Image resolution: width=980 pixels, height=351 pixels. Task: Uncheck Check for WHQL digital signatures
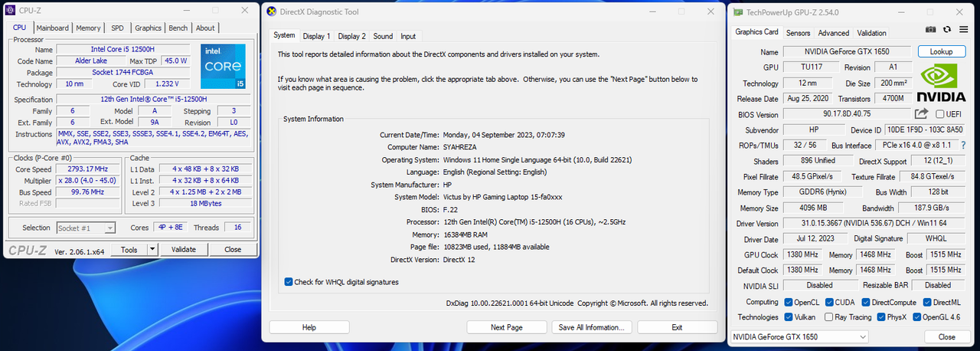[x=289, y=282]
